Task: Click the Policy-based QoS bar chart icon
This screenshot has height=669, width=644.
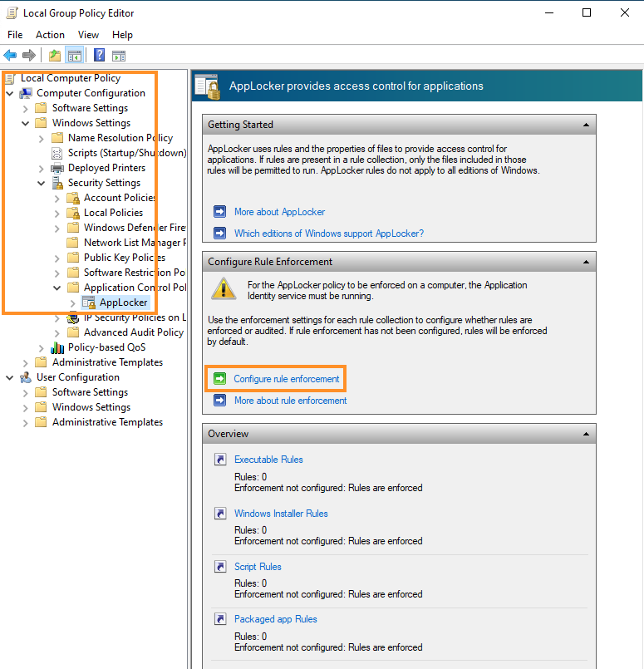Action: click(57, 347)
